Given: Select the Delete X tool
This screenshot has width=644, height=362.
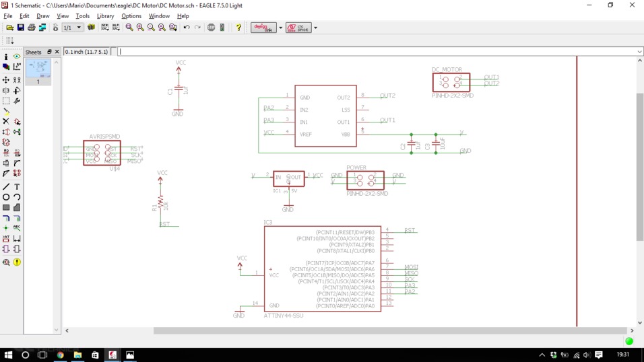Looking at the screenshot, I should pos(6,122).
